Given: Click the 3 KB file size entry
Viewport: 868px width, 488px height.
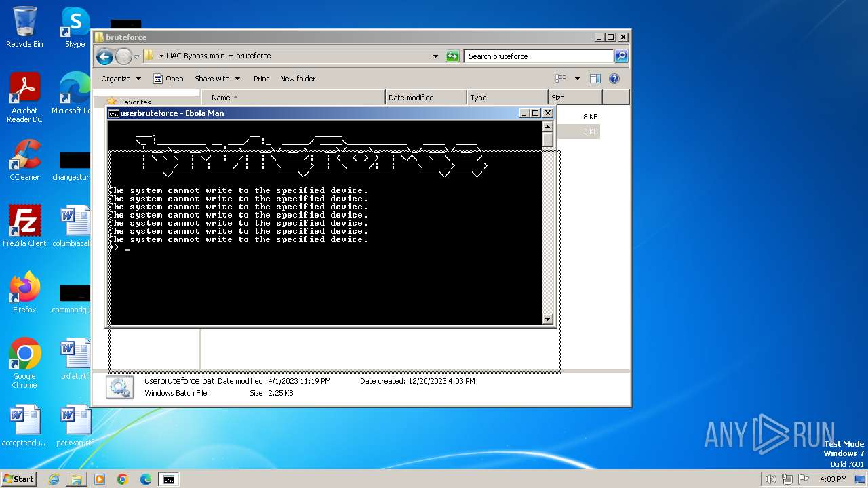Looking at the screenshot, I should (590, 131).
